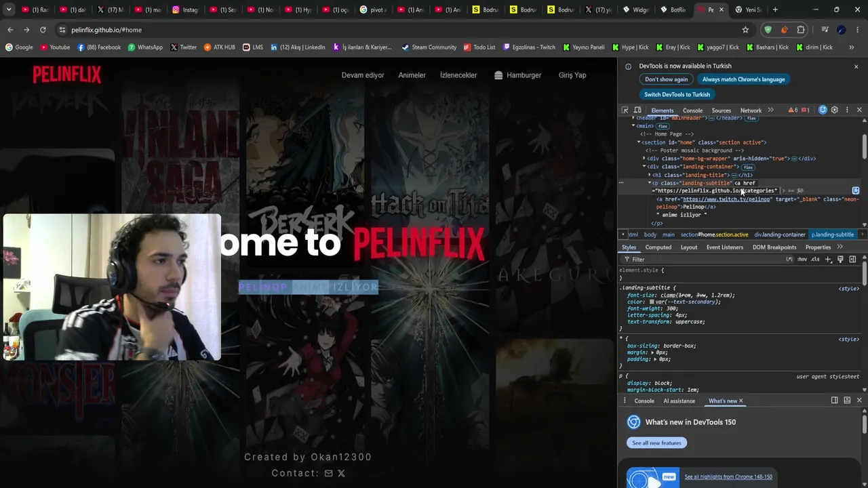The image size is (868, 488).
Task: Show more DevTools panels via double chevron
Action: (770, 110)
